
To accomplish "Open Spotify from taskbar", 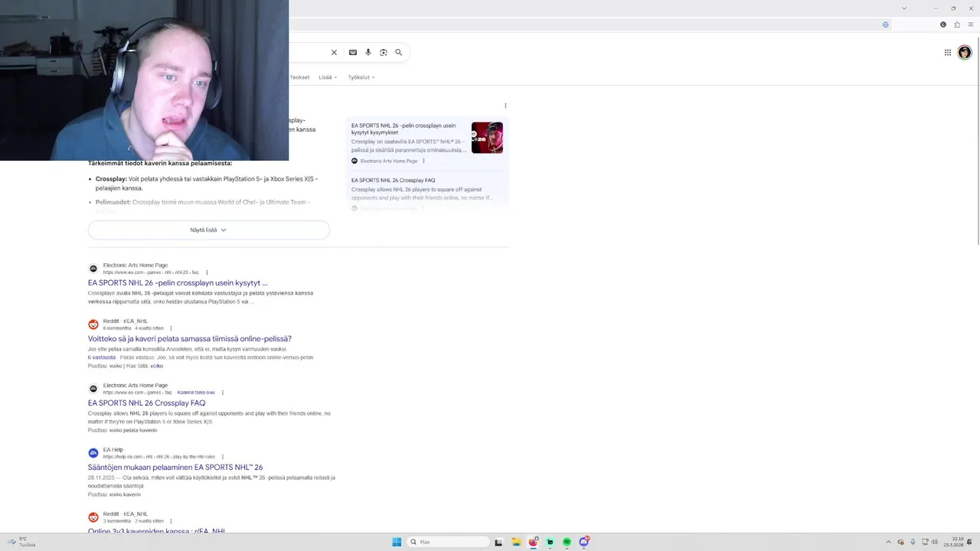I will click(567, 542).
